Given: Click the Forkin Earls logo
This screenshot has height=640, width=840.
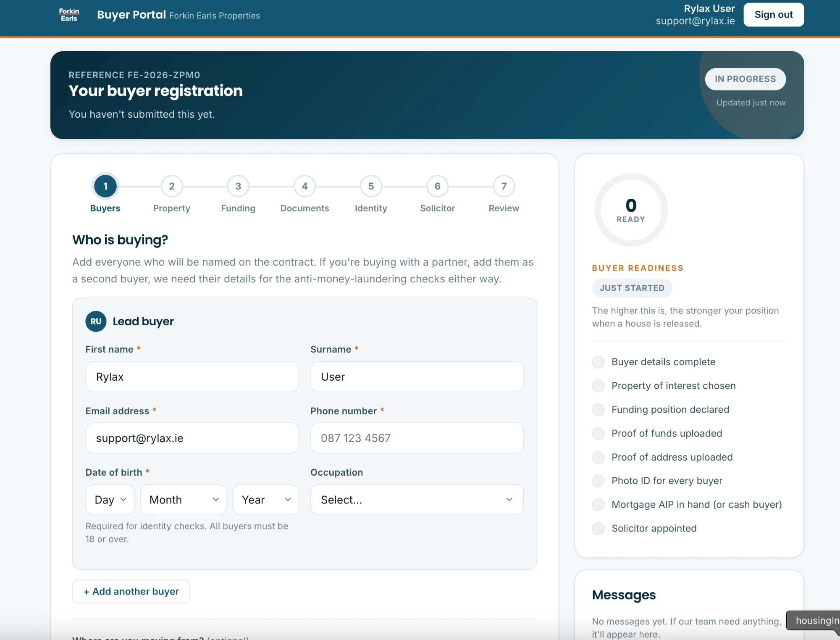Looking at the screenshot, I should 69,15.
